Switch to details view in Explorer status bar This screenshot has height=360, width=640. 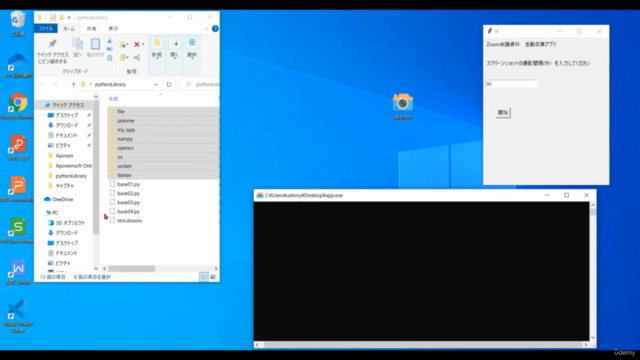click(204, 277)
